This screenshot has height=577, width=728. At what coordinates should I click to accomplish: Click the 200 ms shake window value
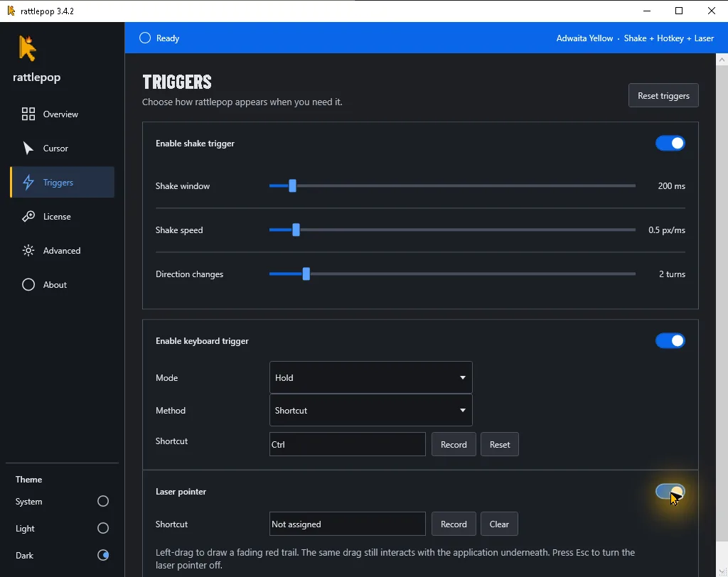point(671,185)
